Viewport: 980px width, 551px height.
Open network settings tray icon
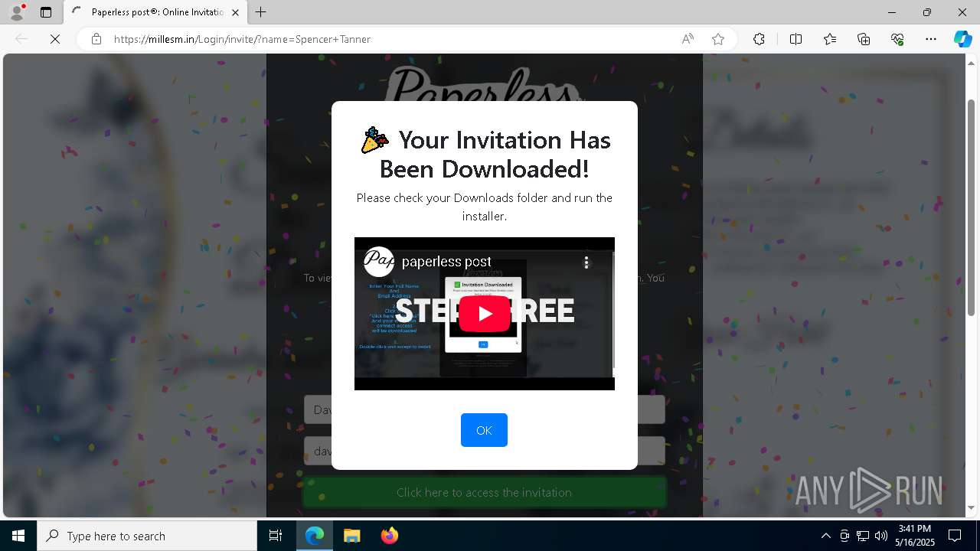(863, 536)
